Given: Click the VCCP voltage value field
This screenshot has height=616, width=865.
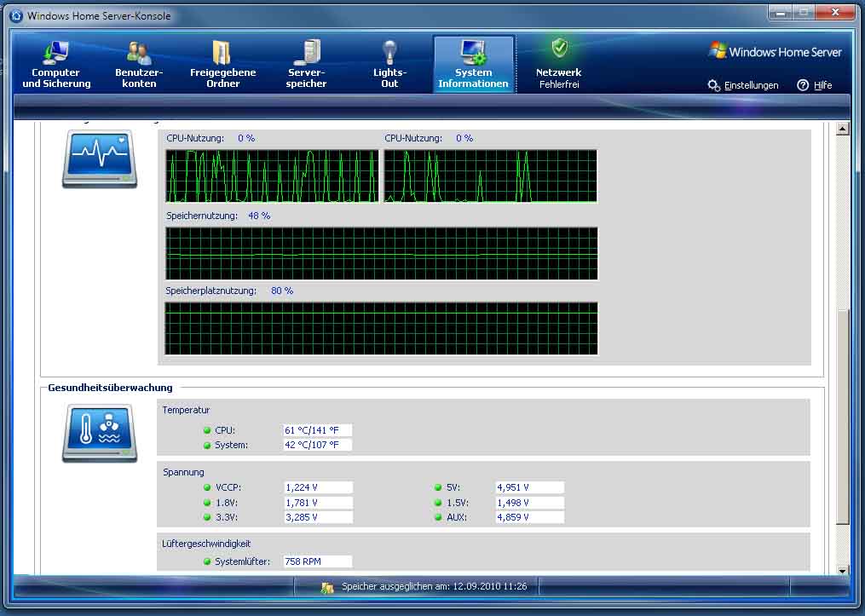Looking at the screenshot, I should click(x=318, y=487).
